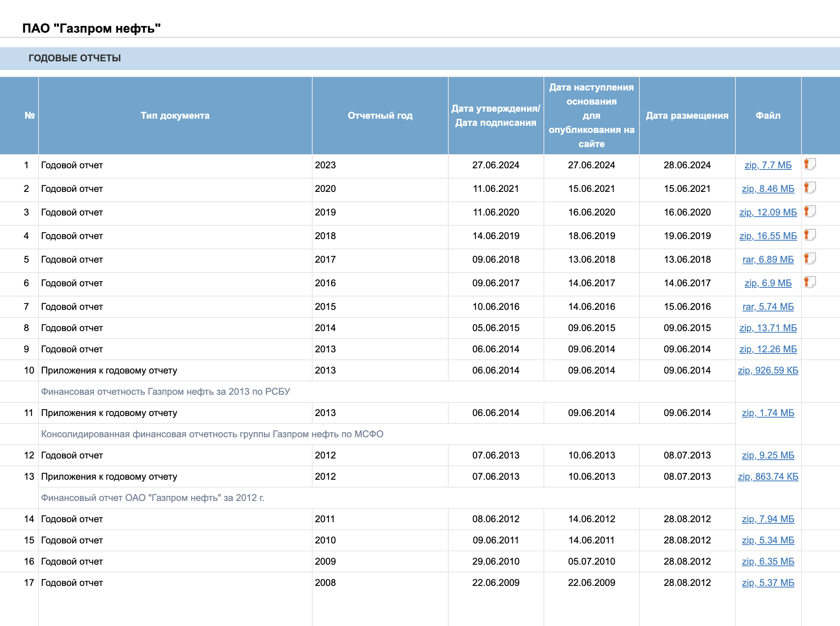Viewport: 840px width, 626px height.
Task: Download the zip, 6.35 МБ file
Action: (x=768, y=562)
